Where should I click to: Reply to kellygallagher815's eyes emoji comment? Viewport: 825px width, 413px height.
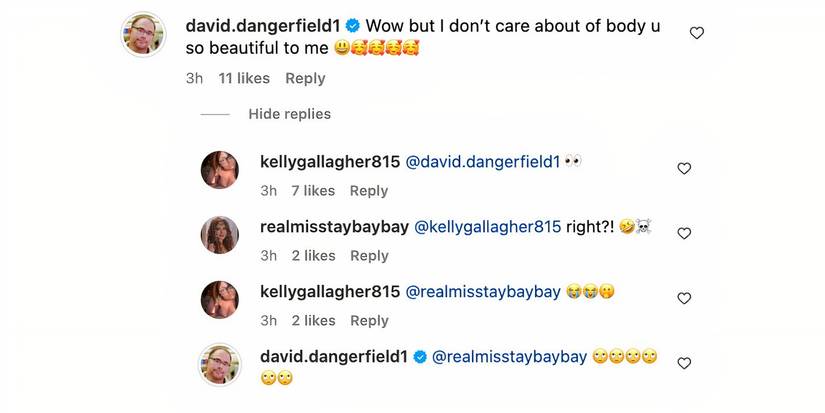pos(368,191)
